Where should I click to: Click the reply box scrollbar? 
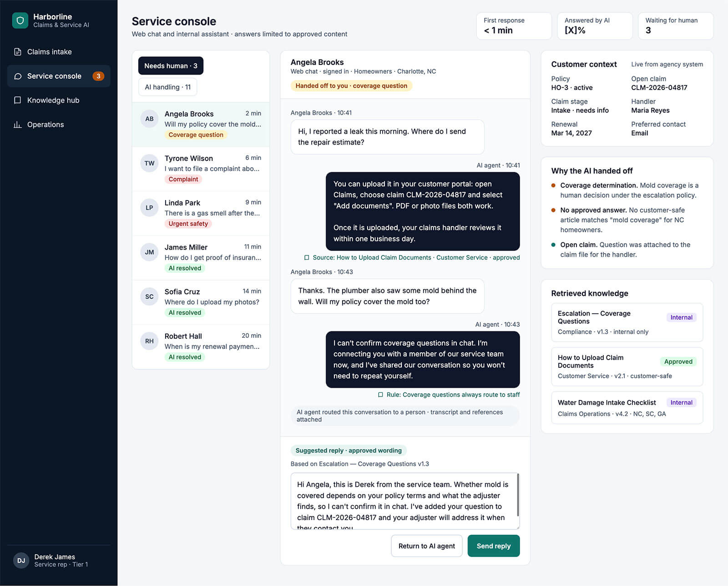coord(518,496)
